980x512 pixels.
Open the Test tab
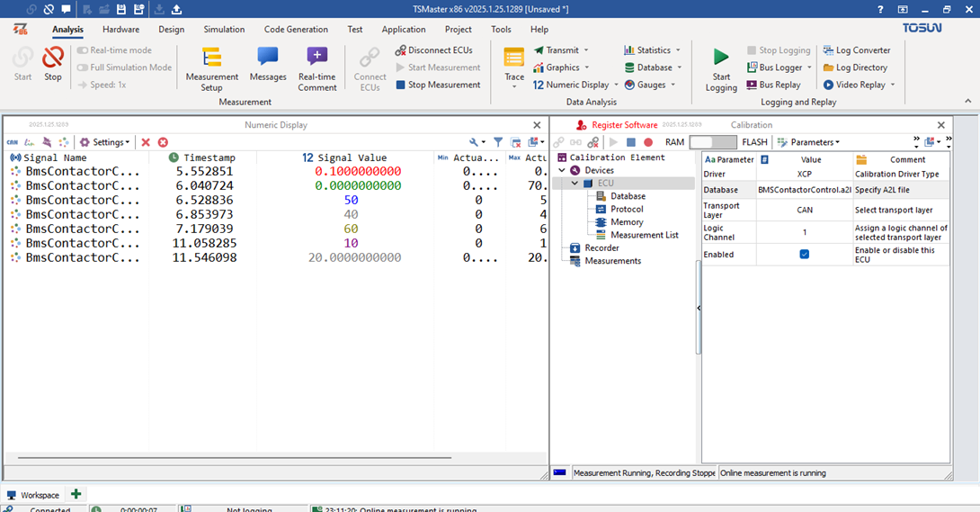point(355,30)
